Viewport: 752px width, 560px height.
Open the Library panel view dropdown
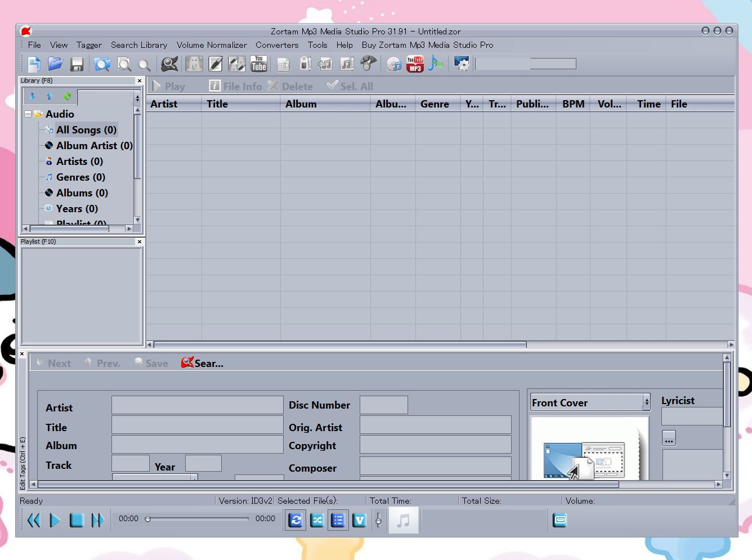coord(137,98)
